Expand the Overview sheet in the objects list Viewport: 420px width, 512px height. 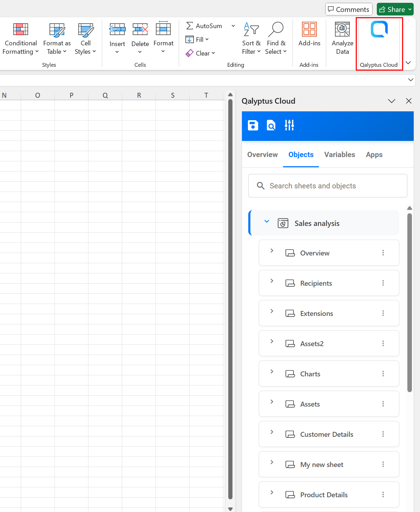[271, 251]
